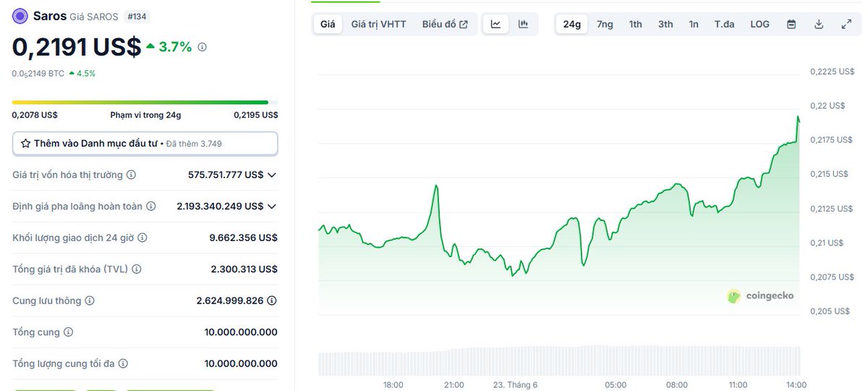Click info icon beside Tổng giá trị đã khóa (TVL)

[x=137, y=269]
